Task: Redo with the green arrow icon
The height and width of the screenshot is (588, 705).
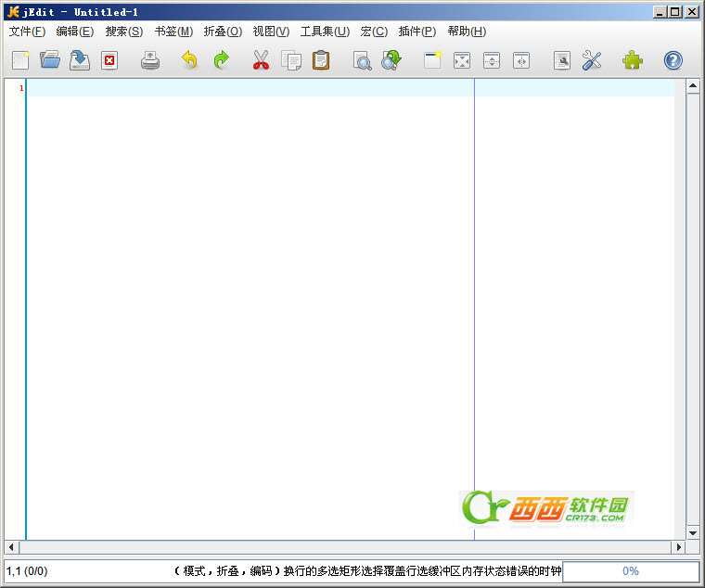Action: click(x=221, y=60)
